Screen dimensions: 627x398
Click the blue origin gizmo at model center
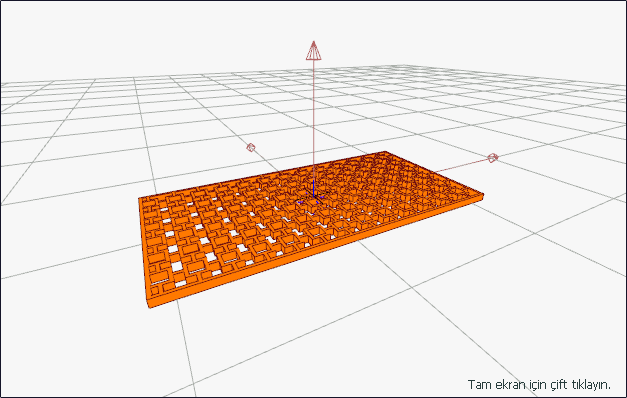(x=314, y=195)
